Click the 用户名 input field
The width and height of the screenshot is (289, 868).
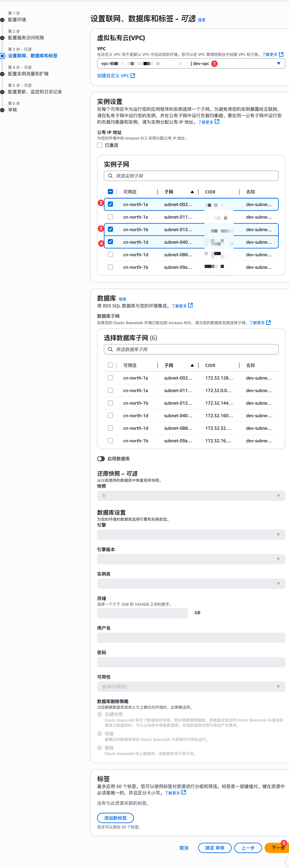(191, 638)
